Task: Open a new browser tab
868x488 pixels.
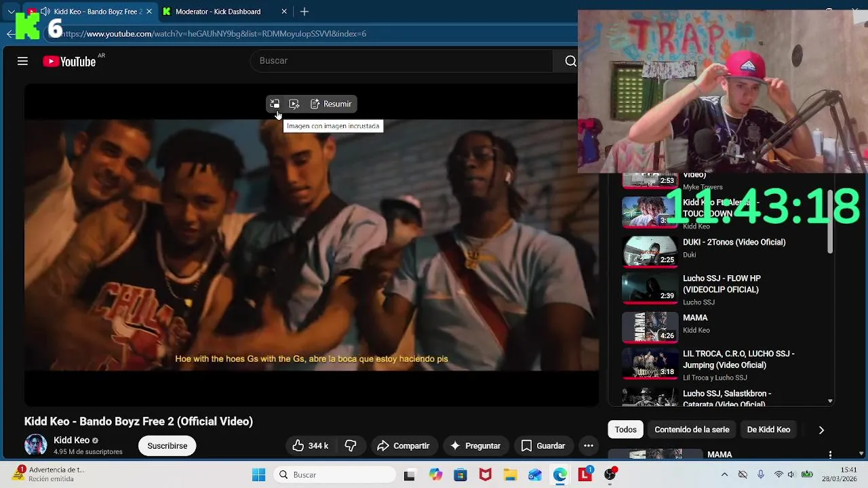Action: tap(304, 12)
